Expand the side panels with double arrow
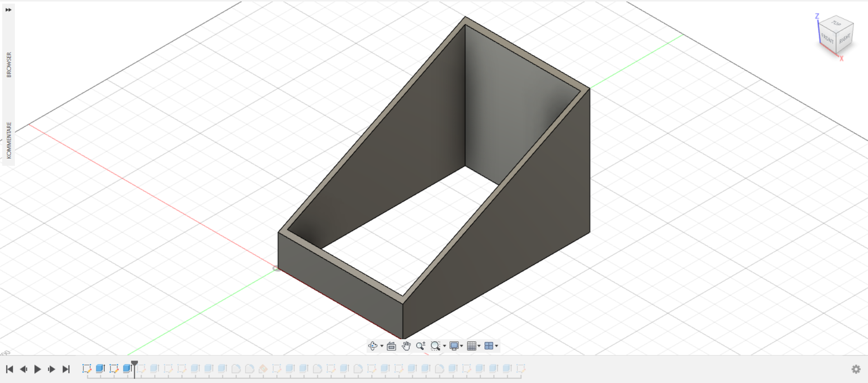 (x=8, y=9)
